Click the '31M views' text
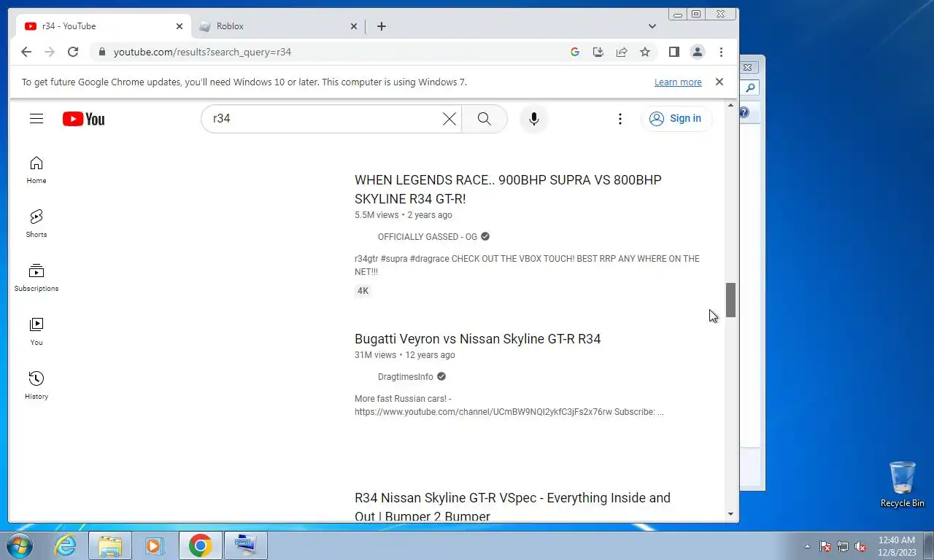This screenshot has height=560, width=934. (x=375, y=355)
